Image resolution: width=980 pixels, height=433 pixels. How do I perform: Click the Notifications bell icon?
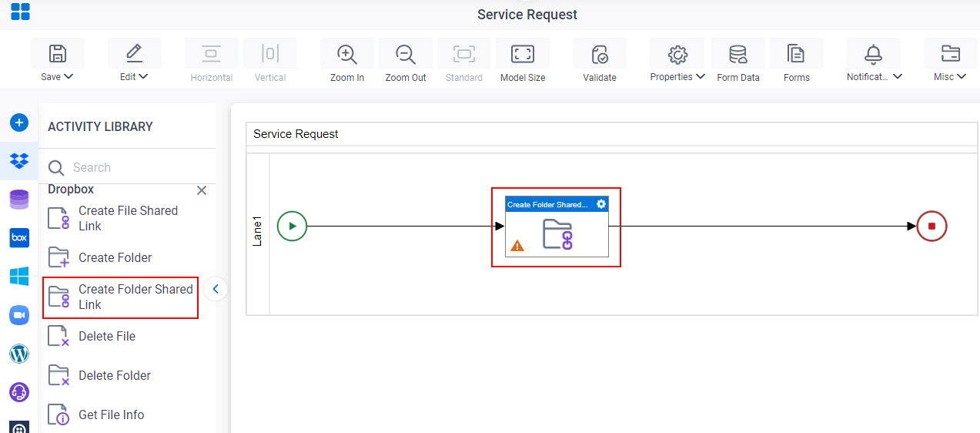tap(874, 53)
